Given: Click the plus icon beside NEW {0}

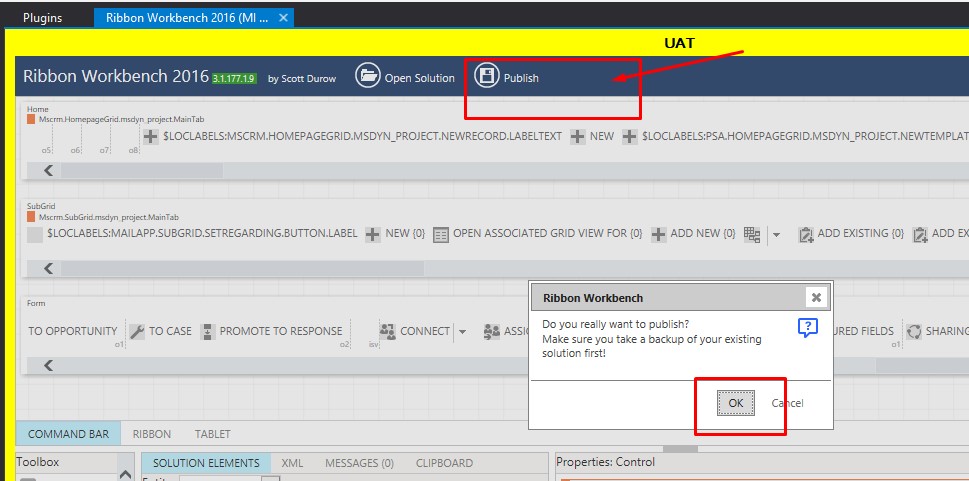Looking at the screenshot, I should coord(373,234).
